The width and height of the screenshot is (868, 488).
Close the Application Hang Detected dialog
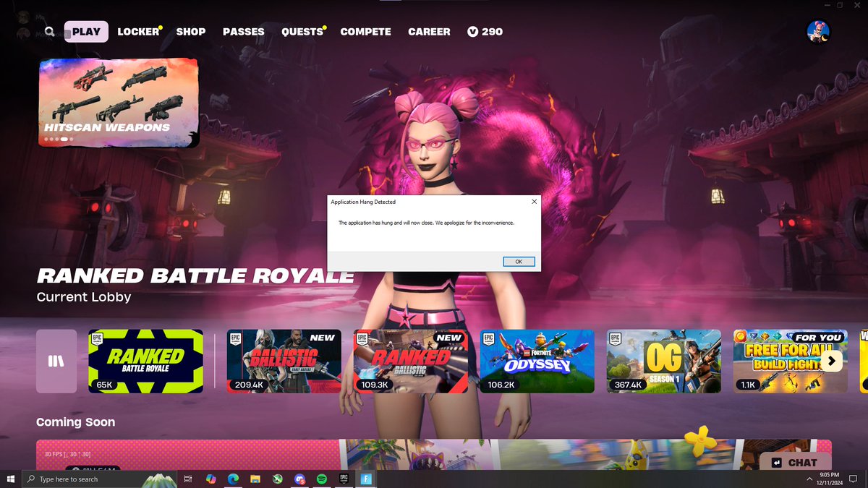point(534,202)
